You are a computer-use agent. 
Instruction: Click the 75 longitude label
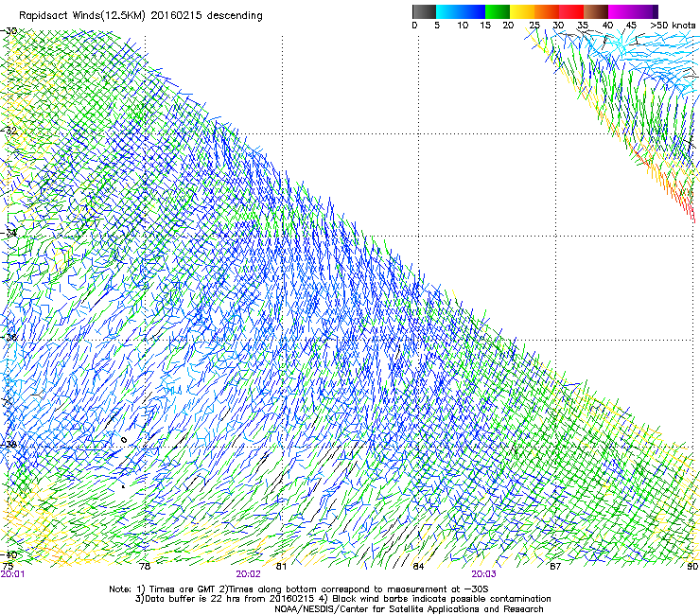pos(8,566)
